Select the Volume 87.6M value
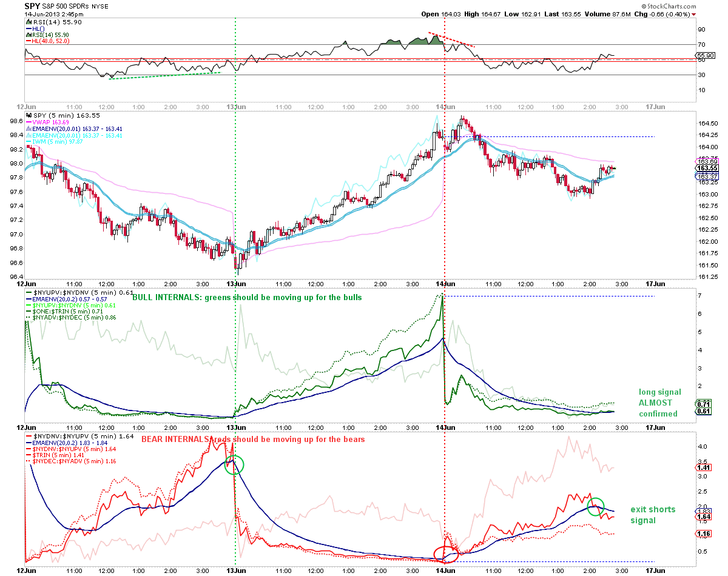The height and width of the screenshot is (576, 728). coord(609,13)
